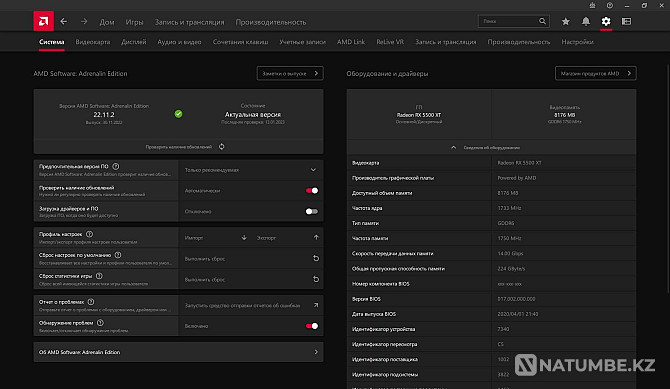Click Проверить наличие обновлений under version card
The height and width of the screenshot is (389, 670).
pyautogui.click(x=179, y=147)
